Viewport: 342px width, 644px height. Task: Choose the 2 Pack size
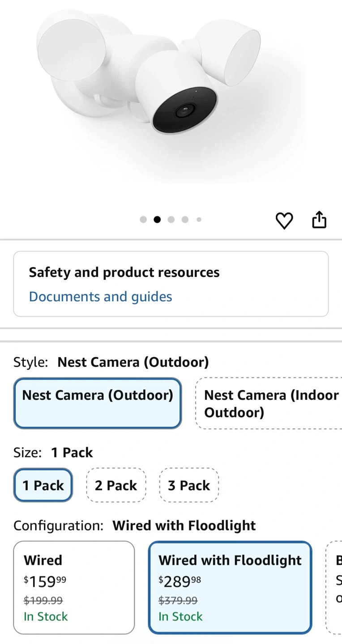point(116,485)
